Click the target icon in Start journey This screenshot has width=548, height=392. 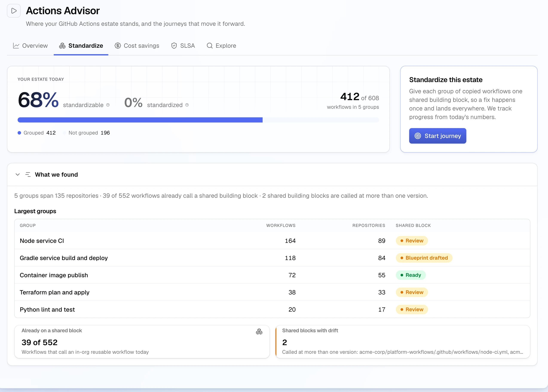point(418,136)
